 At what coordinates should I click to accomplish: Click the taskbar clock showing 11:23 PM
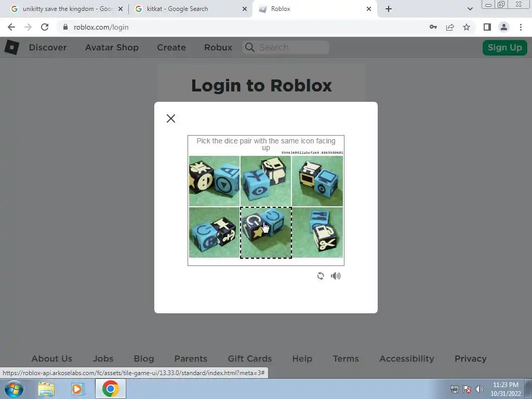[x=506, y=389]
